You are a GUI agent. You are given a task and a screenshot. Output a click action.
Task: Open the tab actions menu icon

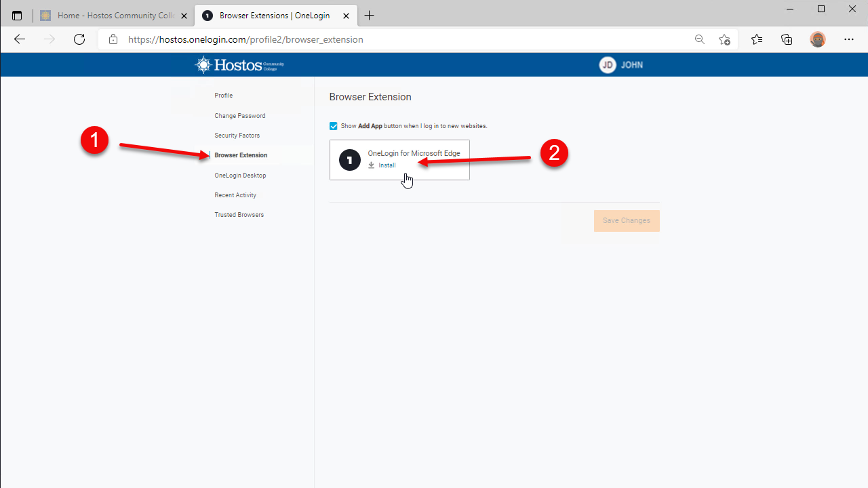click(17, 16)
